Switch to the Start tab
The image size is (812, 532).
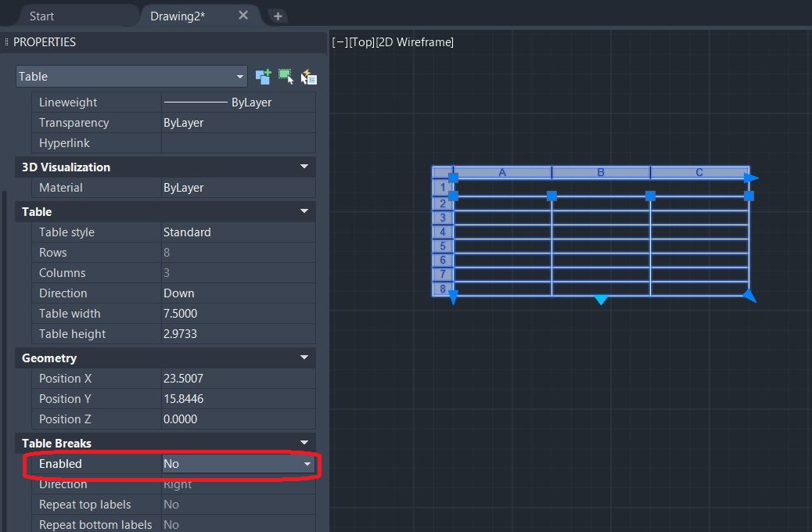click(x=41, y=15)
